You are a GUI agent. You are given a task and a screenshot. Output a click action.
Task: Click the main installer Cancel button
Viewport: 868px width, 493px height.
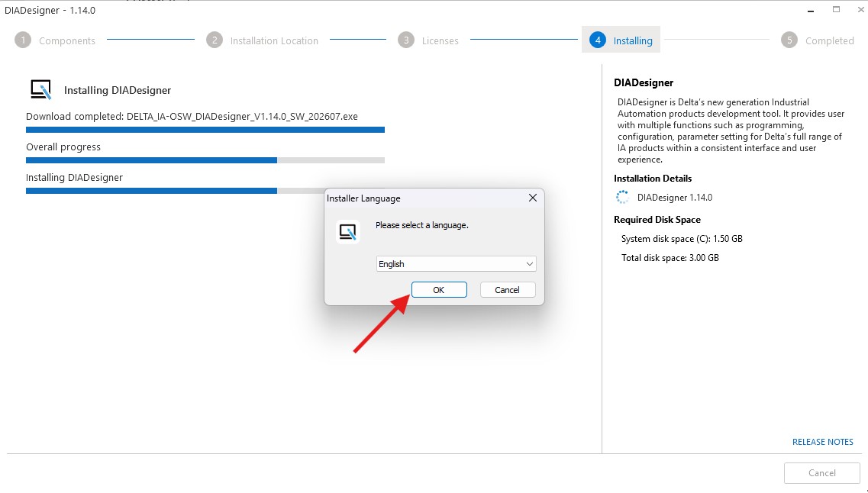pyautogui.click(x=821, y=473)
